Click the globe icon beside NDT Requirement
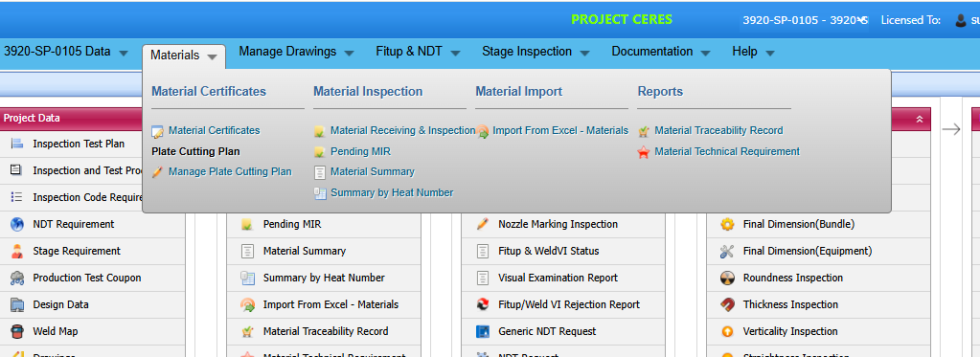Image resolution: width=980 pixels, height=357 pixels. click(17, 224)
